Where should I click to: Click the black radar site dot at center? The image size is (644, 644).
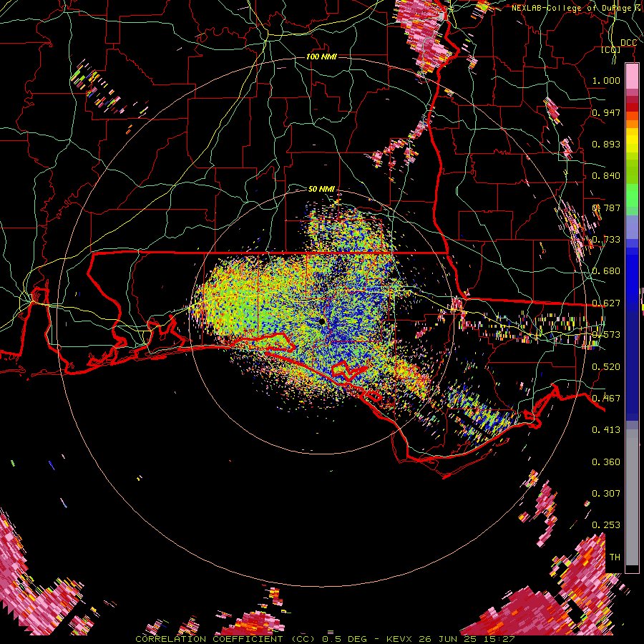322,321
